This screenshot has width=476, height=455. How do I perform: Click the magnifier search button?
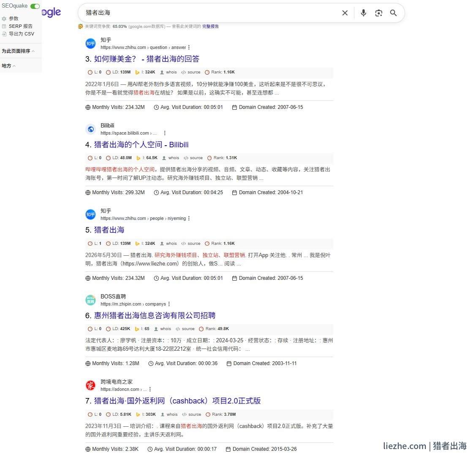point(393,13)
